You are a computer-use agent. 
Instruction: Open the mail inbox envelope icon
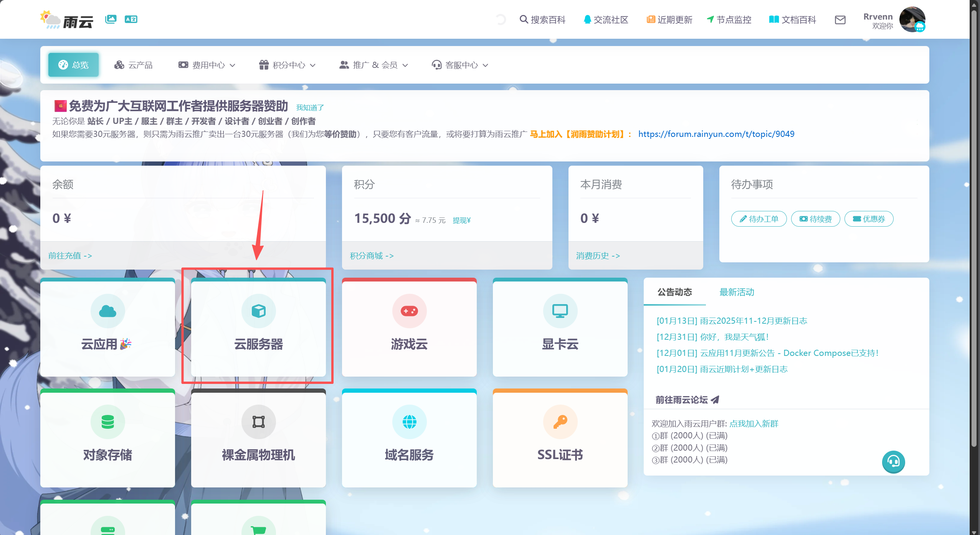840,20
